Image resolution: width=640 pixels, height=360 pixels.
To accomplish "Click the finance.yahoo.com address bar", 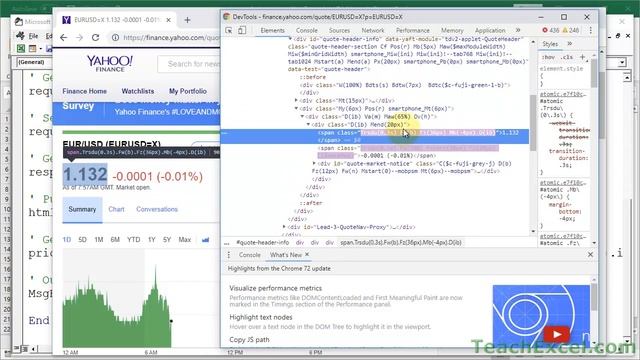I will coord(171,38).
